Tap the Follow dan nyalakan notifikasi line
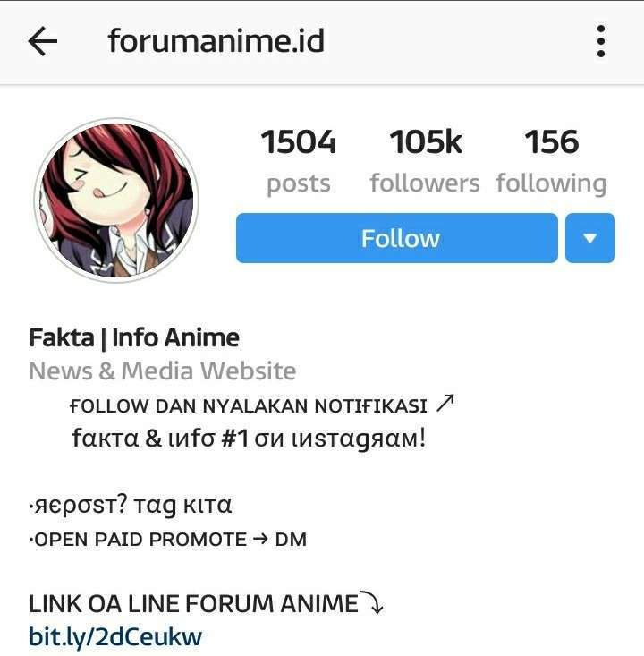644x656 pixels. tap(262, 405)
